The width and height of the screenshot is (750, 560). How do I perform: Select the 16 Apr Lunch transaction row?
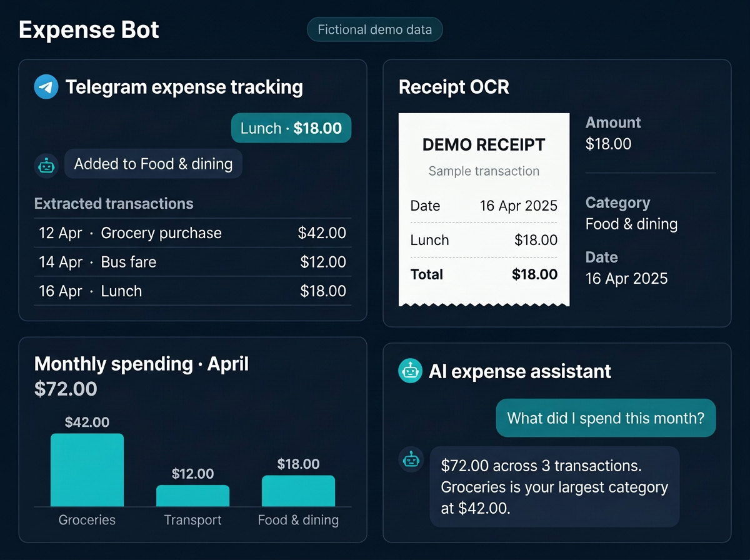coord(192,291)
